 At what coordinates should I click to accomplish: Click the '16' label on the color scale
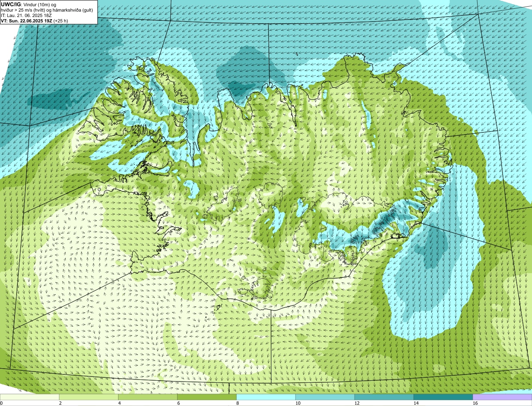(x=475, y=403)
